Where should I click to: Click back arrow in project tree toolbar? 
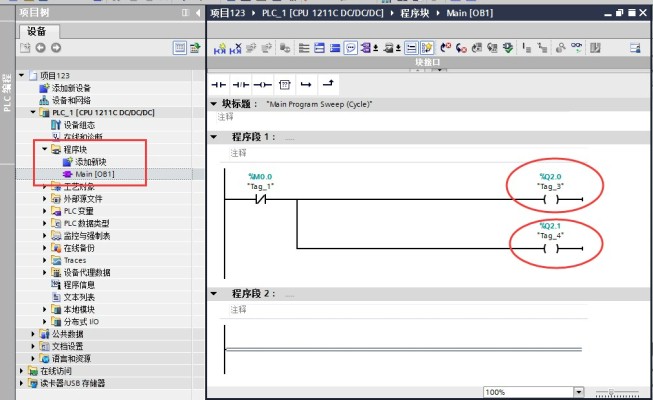(x=40, y=47)
